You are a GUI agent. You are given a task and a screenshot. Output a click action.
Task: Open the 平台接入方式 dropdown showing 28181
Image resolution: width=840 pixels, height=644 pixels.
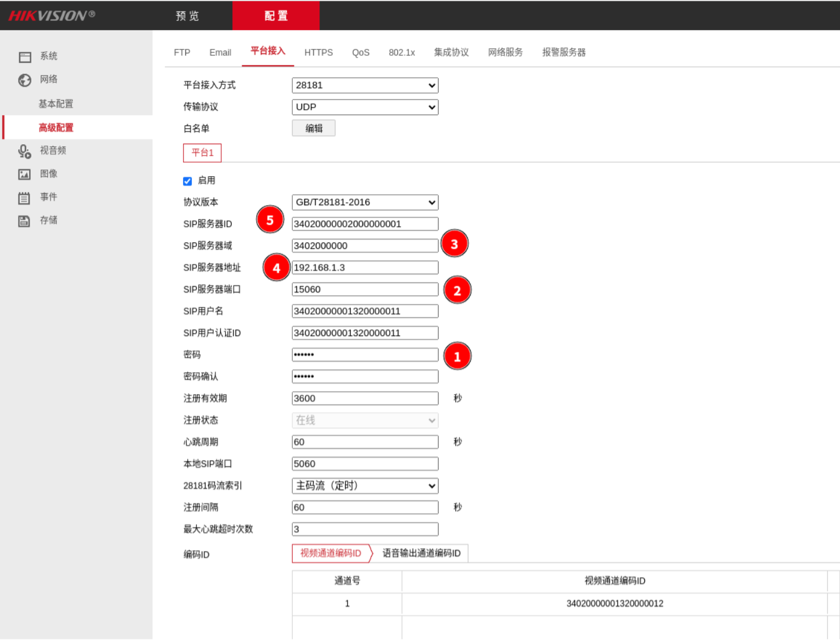tap(365, 85)
